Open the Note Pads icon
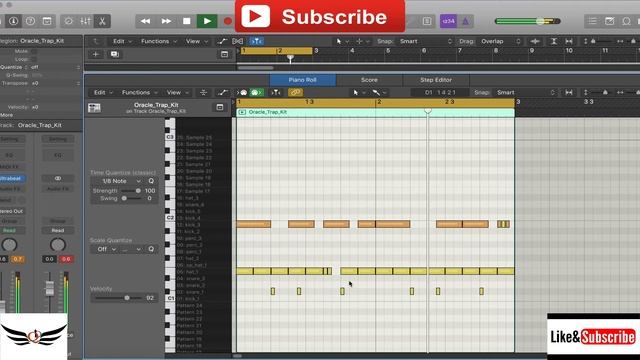 [609, 21]
